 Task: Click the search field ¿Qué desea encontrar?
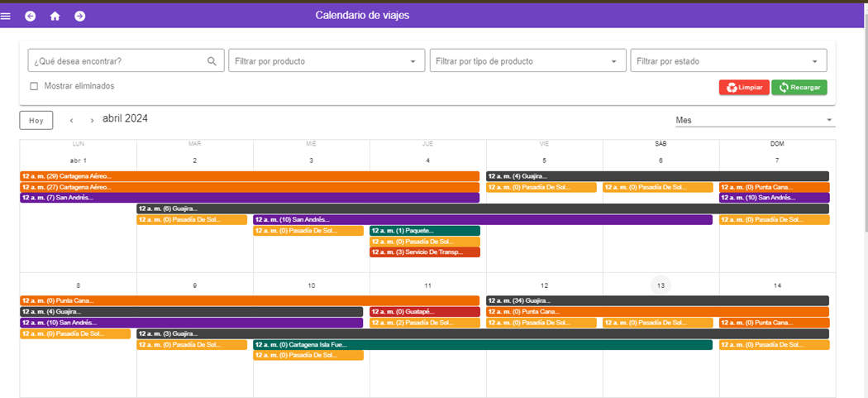116,61
